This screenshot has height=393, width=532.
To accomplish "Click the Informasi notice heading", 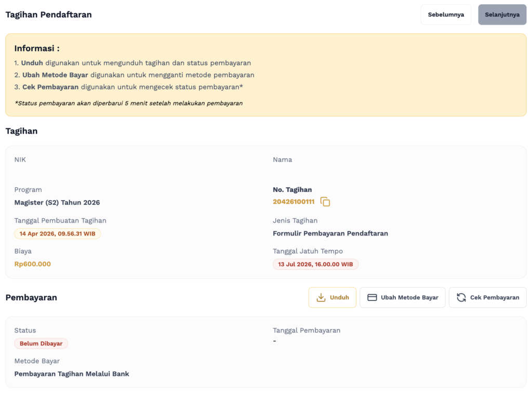I will [x=37, y=48].
